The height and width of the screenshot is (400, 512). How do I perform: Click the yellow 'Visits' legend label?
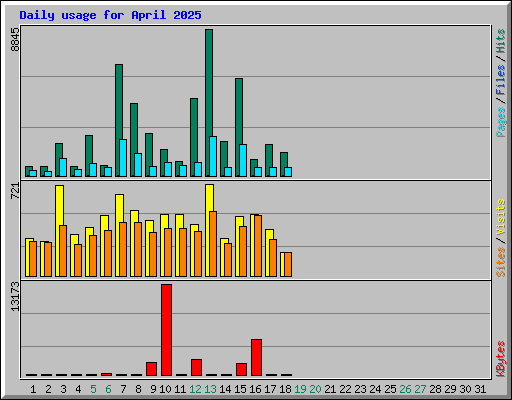tap(501, 217)
